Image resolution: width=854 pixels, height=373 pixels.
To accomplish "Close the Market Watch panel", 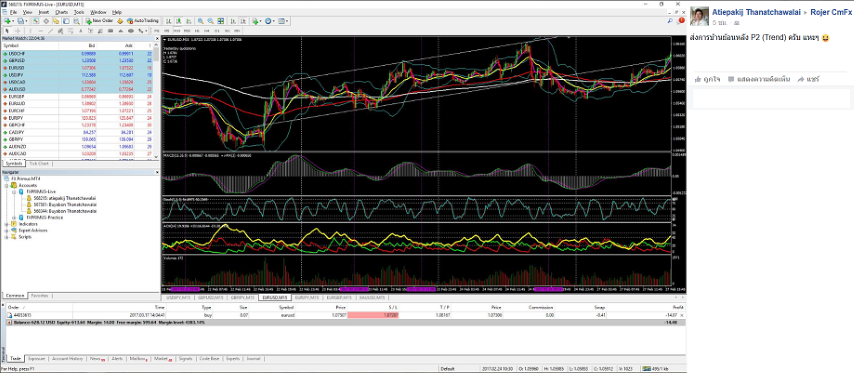I will (x=158, y=39).
